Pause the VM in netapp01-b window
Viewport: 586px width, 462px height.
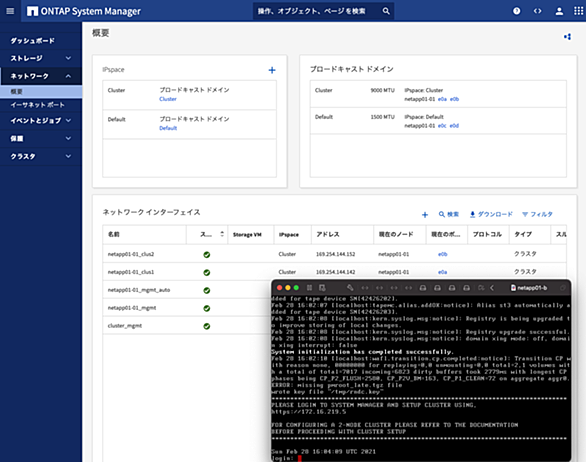click(309, 288)
